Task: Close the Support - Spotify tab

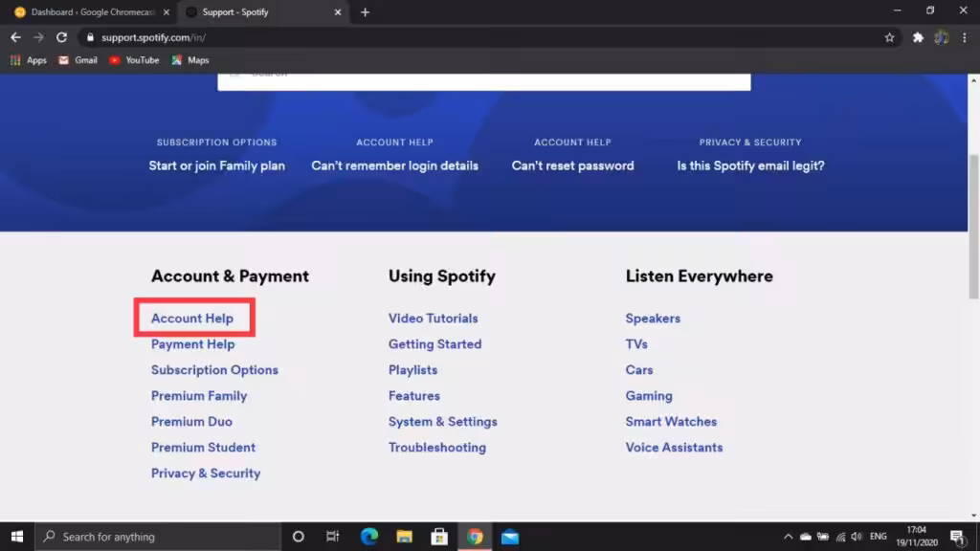Action: (338, 11)
